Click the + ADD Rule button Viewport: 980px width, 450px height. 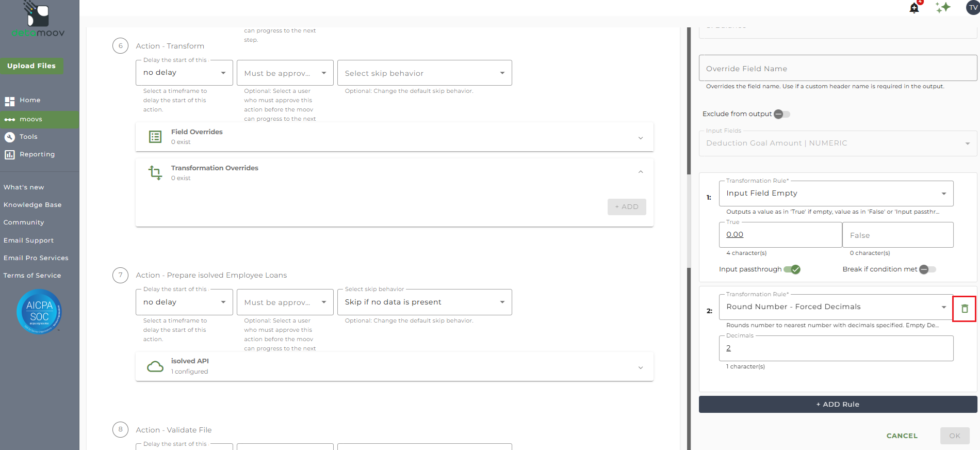[838, 404]
